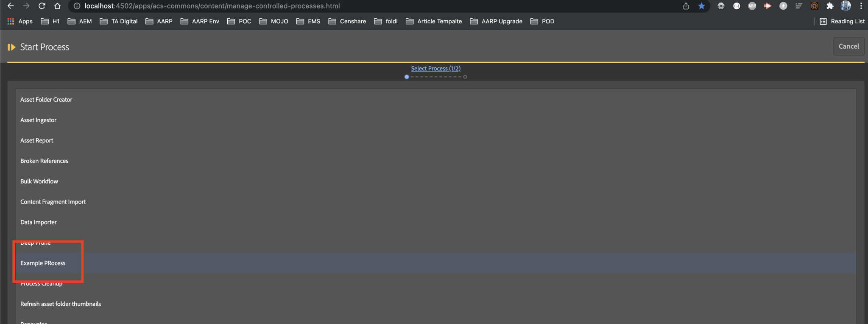
Task: Click the site info icon in the address bar
Action: [77, 6]
